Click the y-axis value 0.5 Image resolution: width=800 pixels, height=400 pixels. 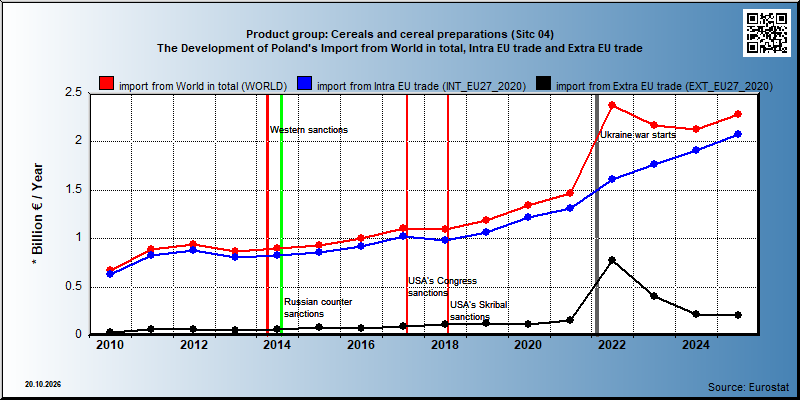click(x=74, y=287)
